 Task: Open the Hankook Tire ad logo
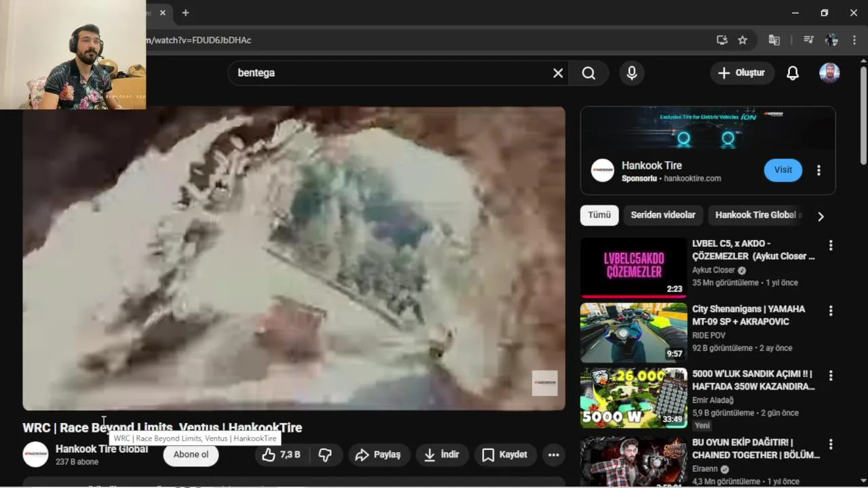(x=602, y=170)
